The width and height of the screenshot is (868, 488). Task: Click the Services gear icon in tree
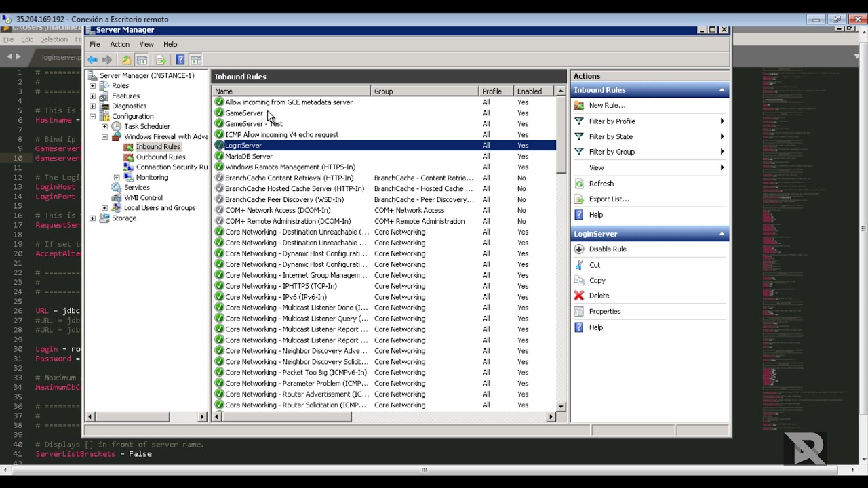(x=117, y=187)
